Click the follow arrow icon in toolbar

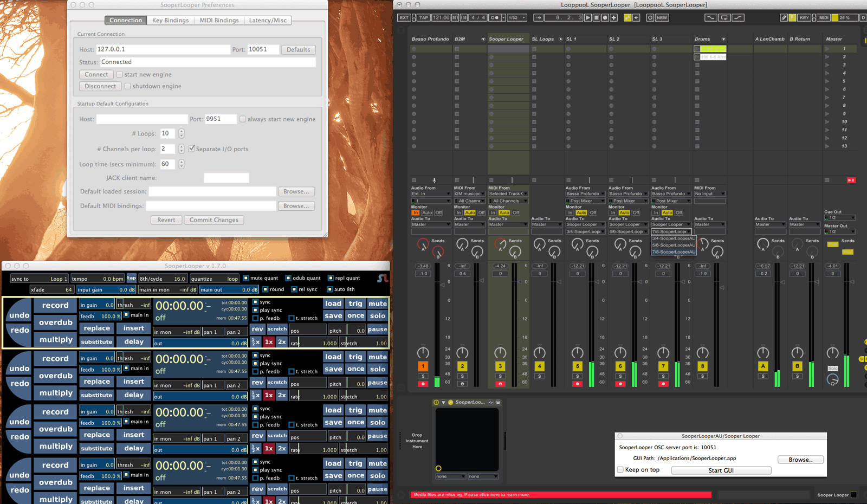(x=538, y=17)
